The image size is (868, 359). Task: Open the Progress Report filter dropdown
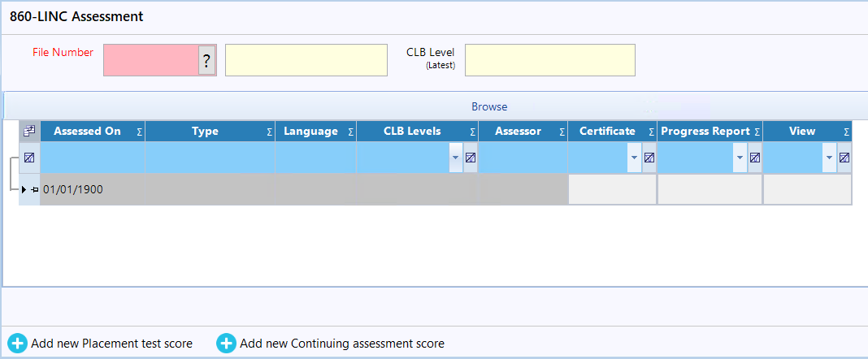(740, 158)
